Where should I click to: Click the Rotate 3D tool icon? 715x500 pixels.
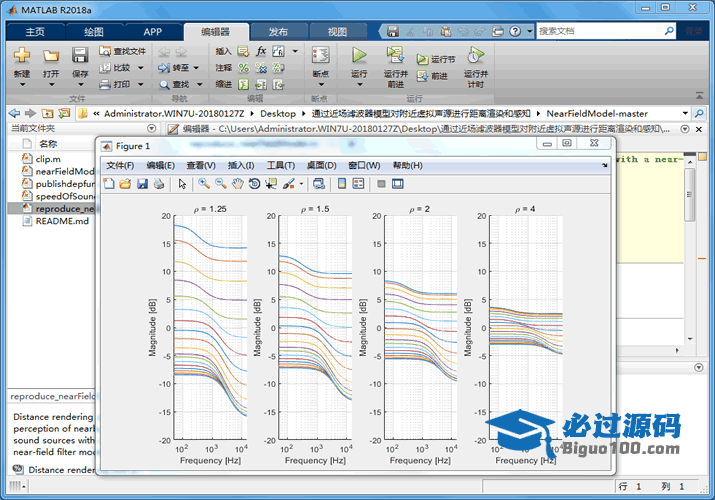point(254,184)
